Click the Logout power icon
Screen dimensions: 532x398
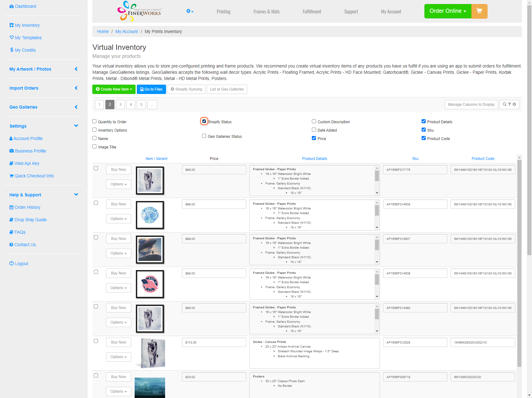pyautogui.click(x=12, y=263)
